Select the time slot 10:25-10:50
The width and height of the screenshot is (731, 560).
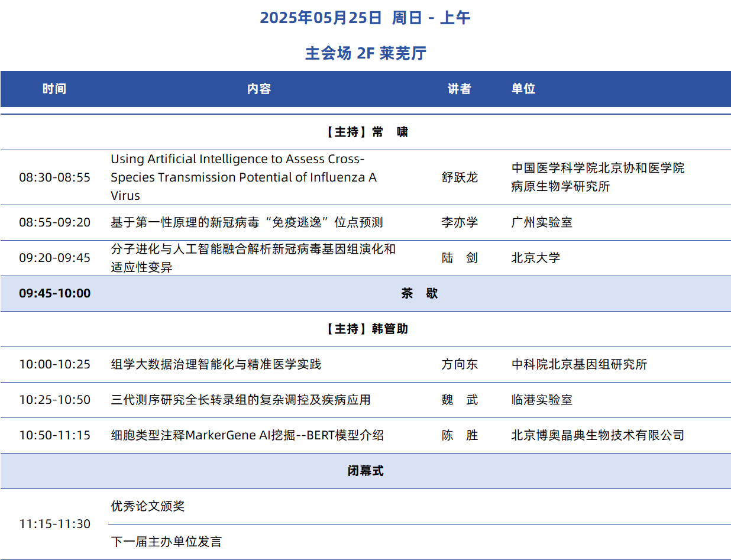pyautogui.click(x=55, y=400)
